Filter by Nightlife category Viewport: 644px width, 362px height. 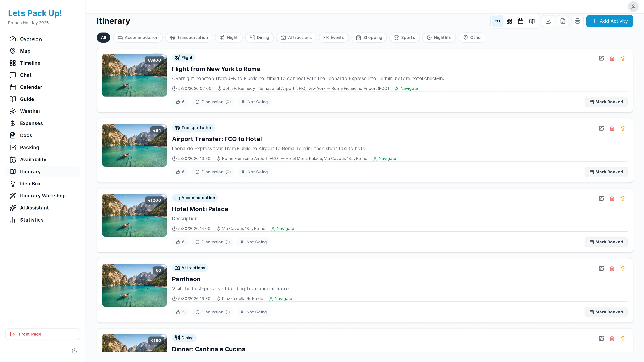(439, 38)
